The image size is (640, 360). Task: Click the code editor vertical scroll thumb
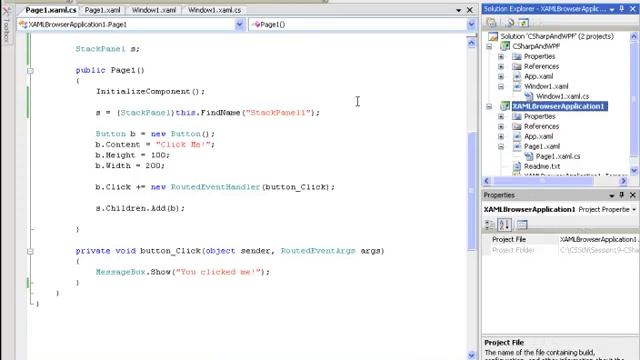(x=471, y=191)
